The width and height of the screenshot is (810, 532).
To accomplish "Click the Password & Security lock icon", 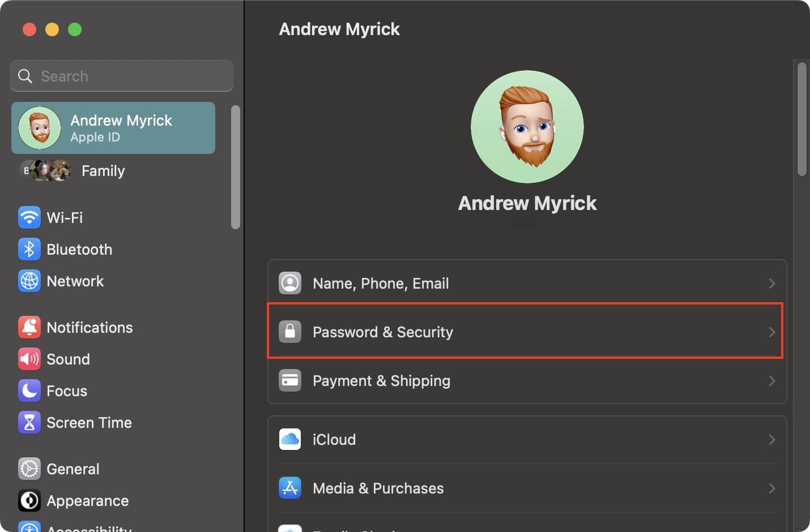I will tap(290, 332).
